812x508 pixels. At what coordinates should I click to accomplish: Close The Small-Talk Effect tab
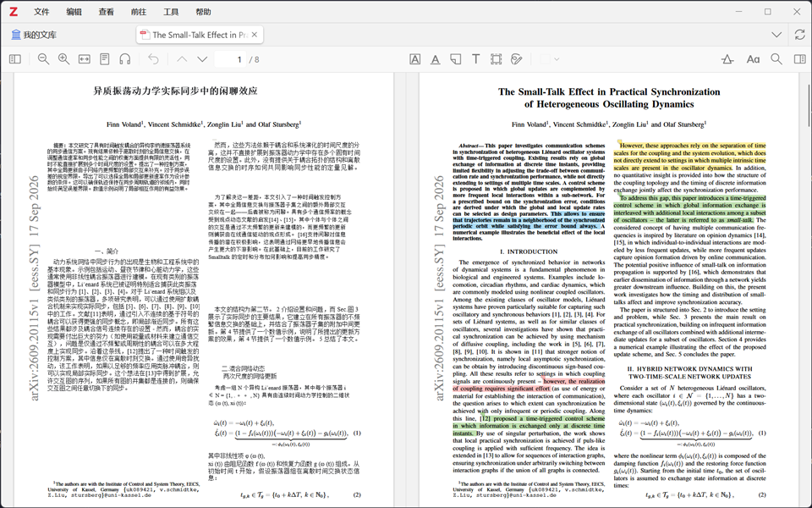(x=255, y=35)
